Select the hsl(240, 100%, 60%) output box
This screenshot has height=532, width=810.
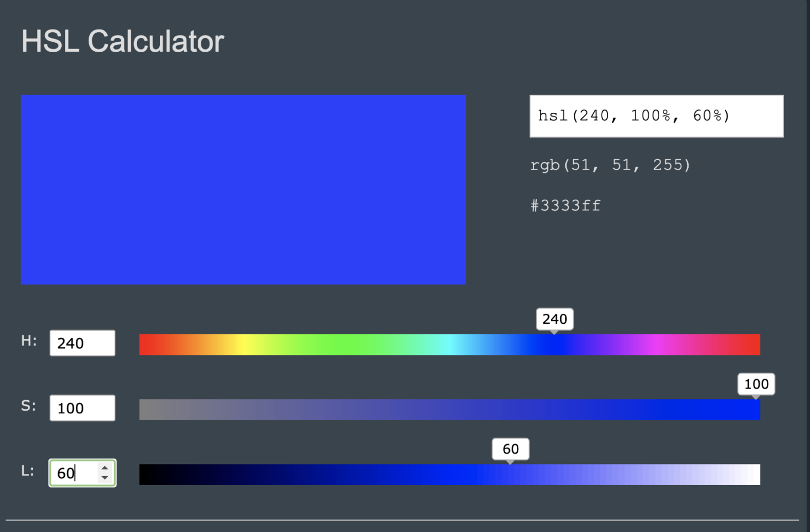656,116
